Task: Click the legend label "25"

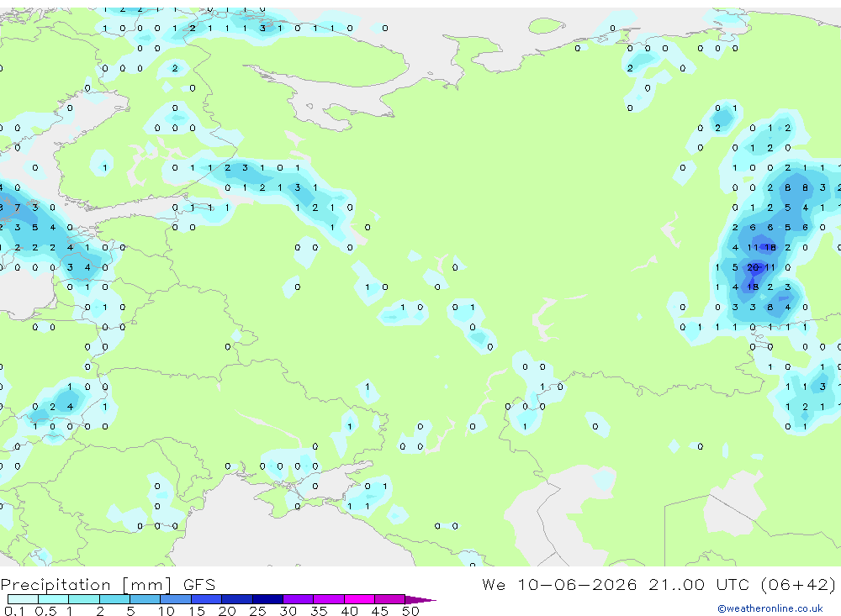Action: tap(257, 611)
